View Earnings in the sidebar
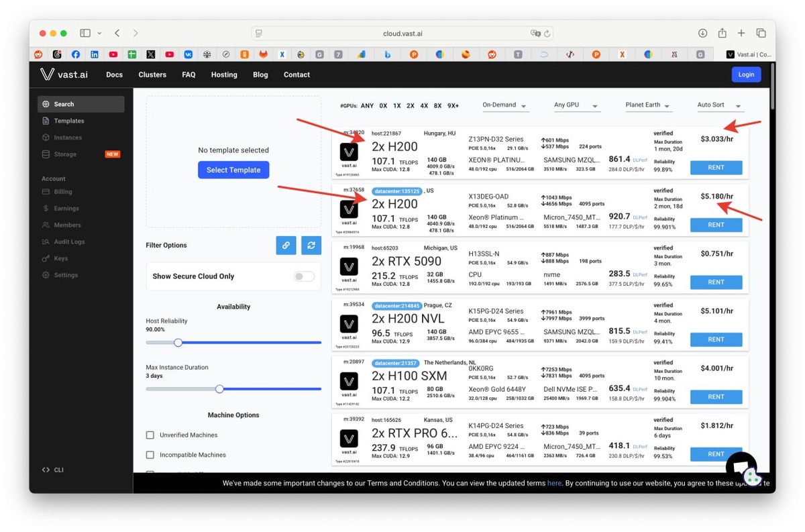This screenshot has width=805, height=532. coord(66,209)
